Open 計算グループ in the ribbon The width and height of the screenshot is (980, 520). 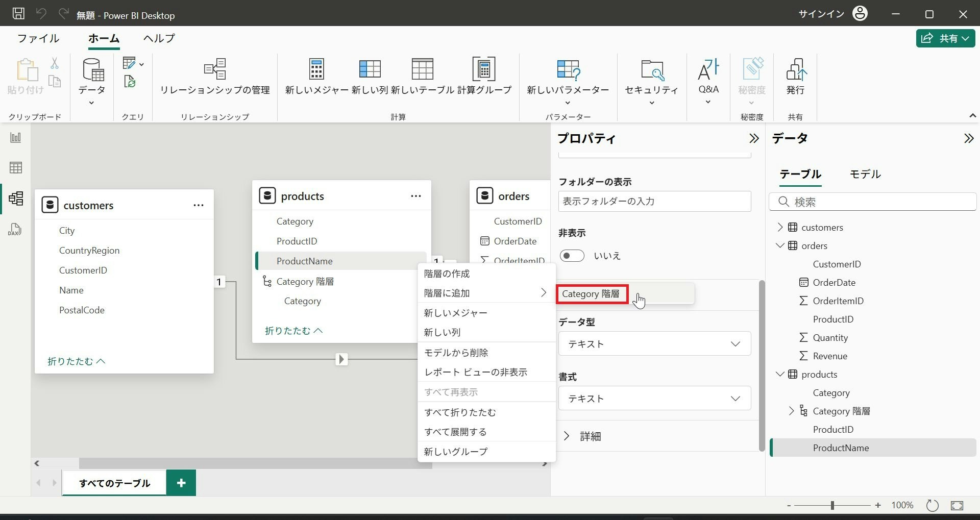[484, 77]
